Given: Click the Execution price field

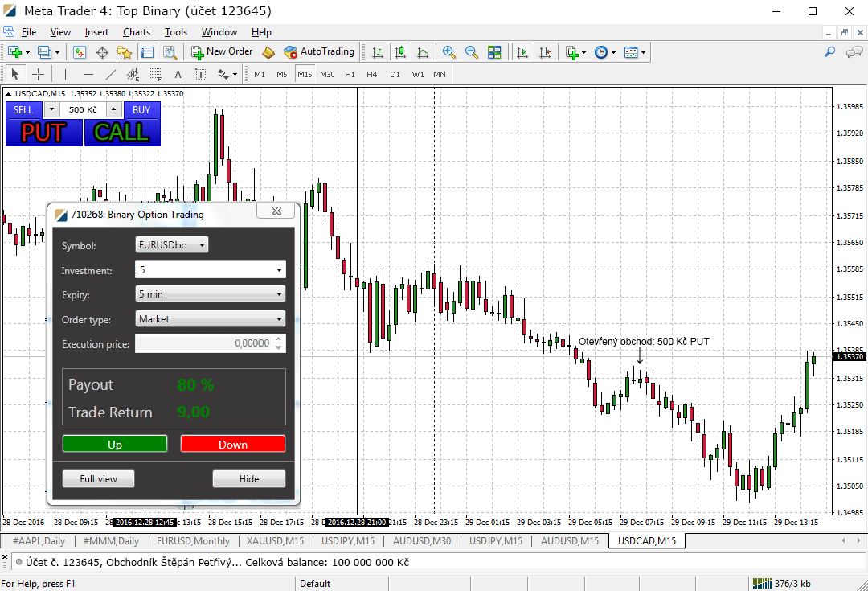Looking at the screenshot, I should pyautogui.click(x=211, y=343).
